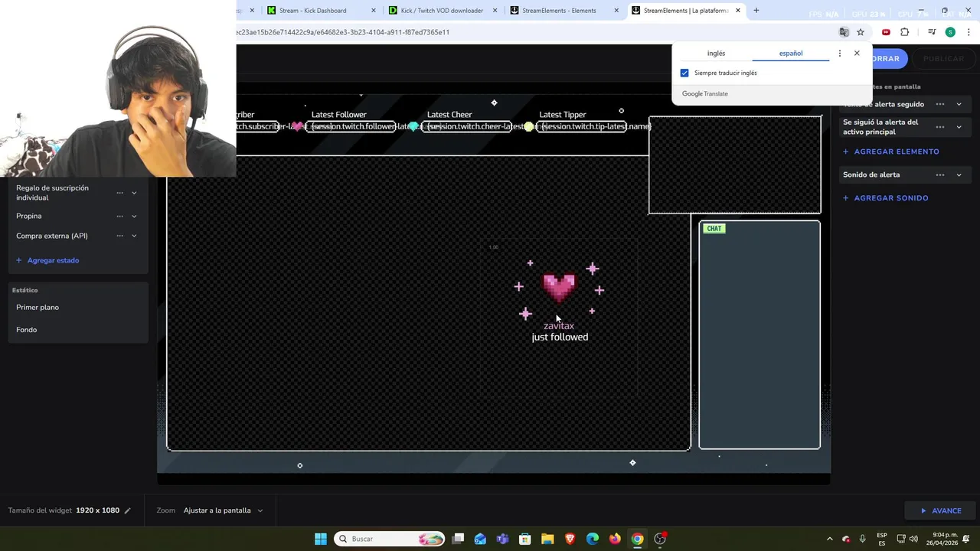Edit widget size with pencil icon
Image resolution: width=980 pixels, height=551 pixels.
128,510
